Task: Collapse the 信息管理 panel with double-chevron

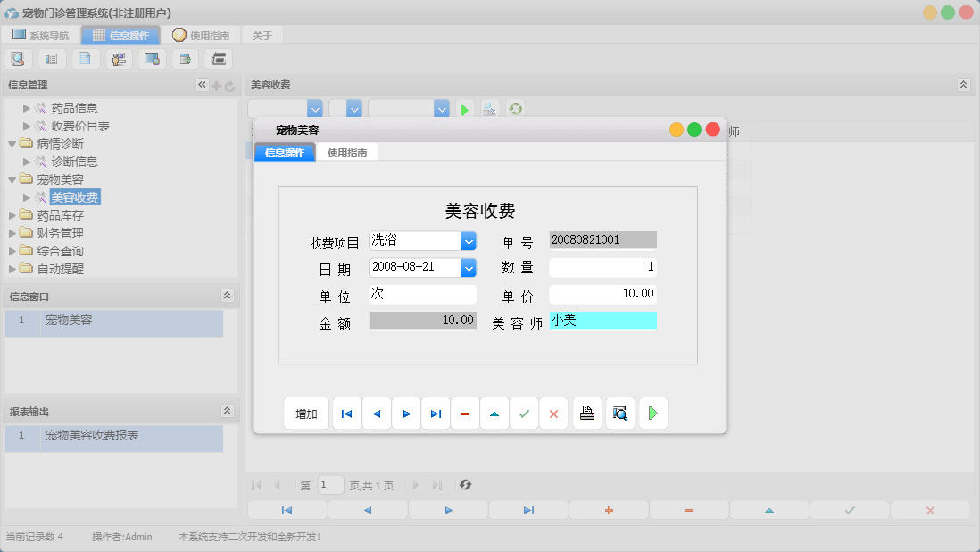Action: click(x=202, y=85)
